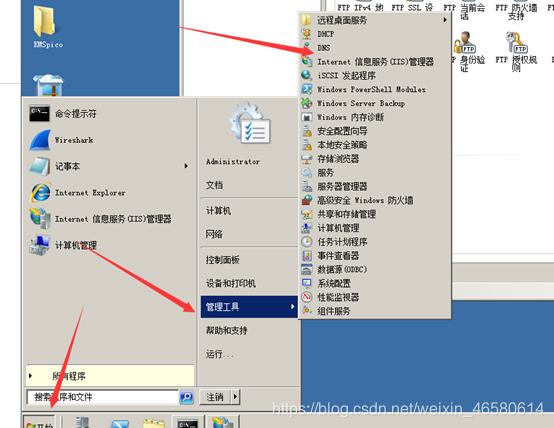The height and width of the screenshot is (428, 554).
Task: Open the Command Prompt icon in Start menu
Action: point(39,113)
